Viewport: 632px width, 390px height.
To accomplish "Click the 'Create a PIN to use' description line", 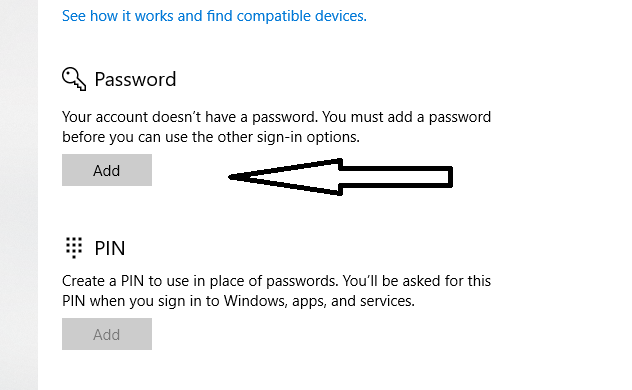I will pos(276,281).
